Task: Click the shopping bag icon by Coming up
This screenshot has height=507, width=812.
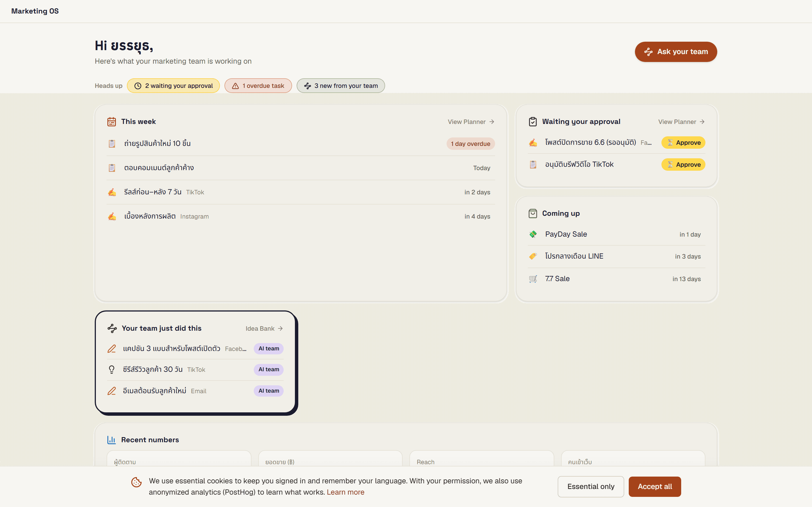Action: click(533, 214)
